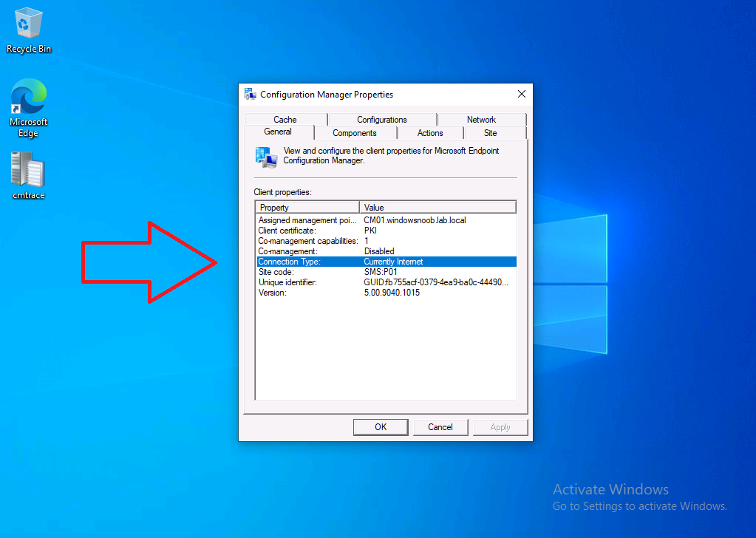
Task: Click the Configuration Manager title bar icon
Action: (250, 94)
